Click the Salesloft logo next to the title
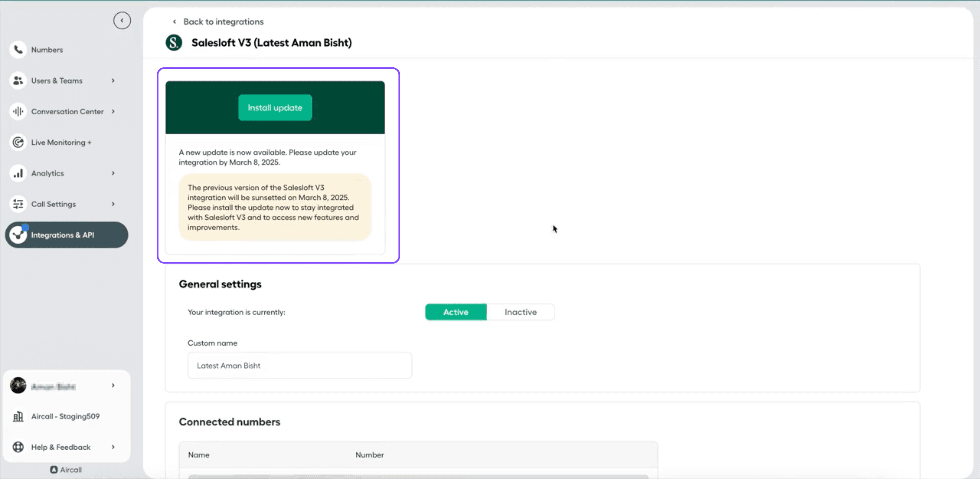 [174, 43]
